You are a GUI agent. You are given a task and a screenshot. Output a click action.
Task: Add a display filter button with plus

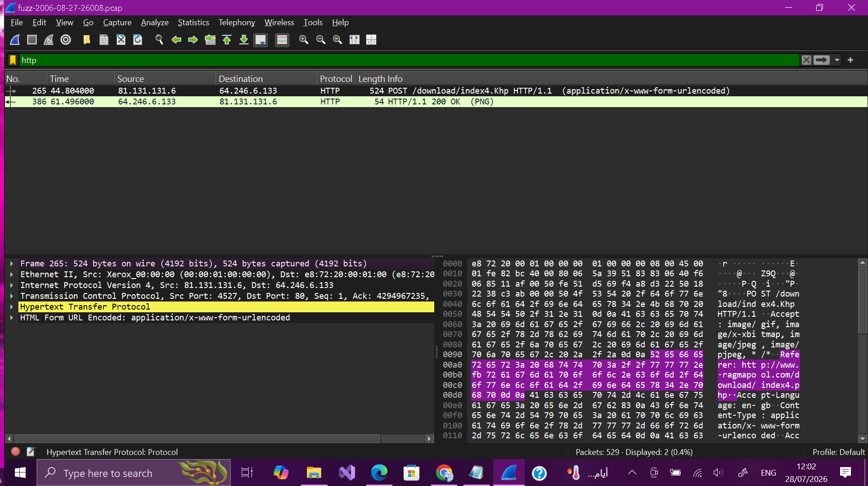(x=850, y=60)
